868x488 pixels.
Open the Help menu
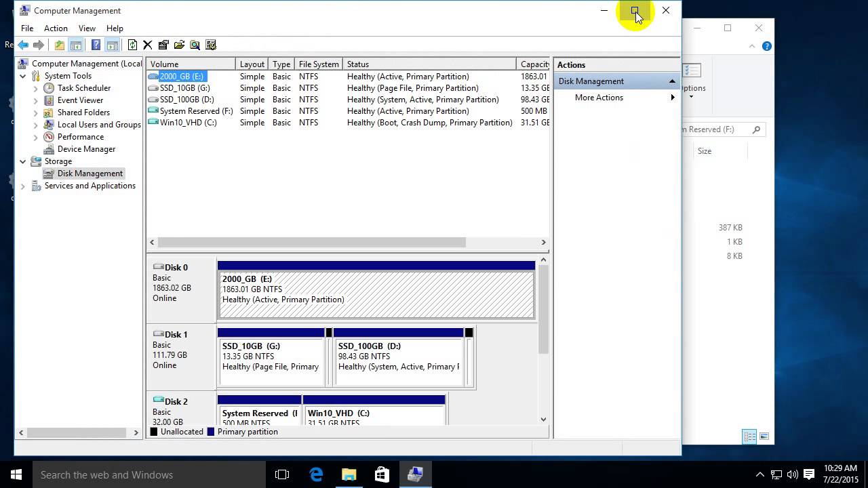[115, 28]
